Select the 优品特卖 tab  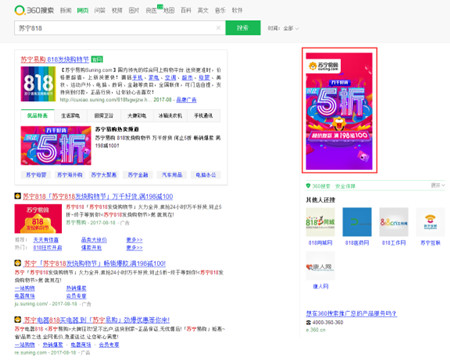pos(37,116)
